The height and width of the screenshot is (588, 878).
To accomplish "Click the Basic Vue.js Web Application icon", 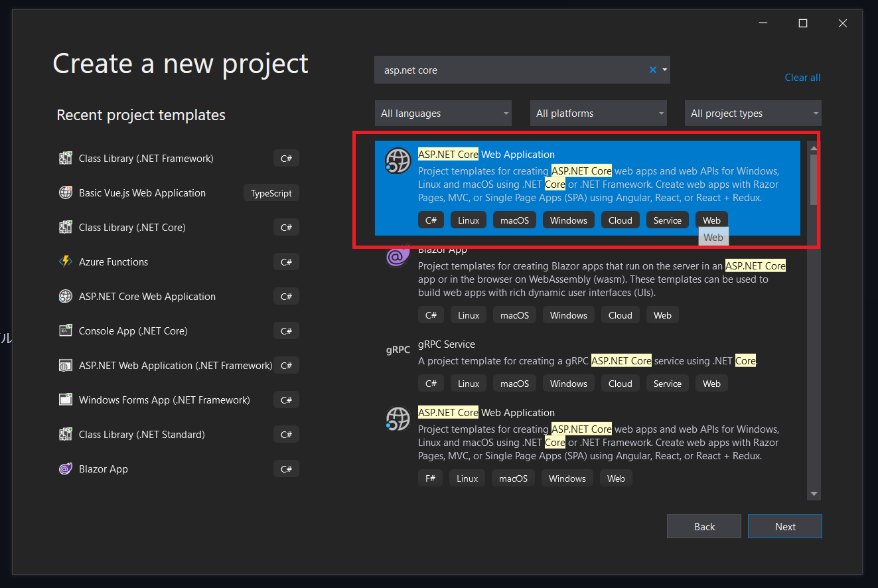I will tap(65, 193).
